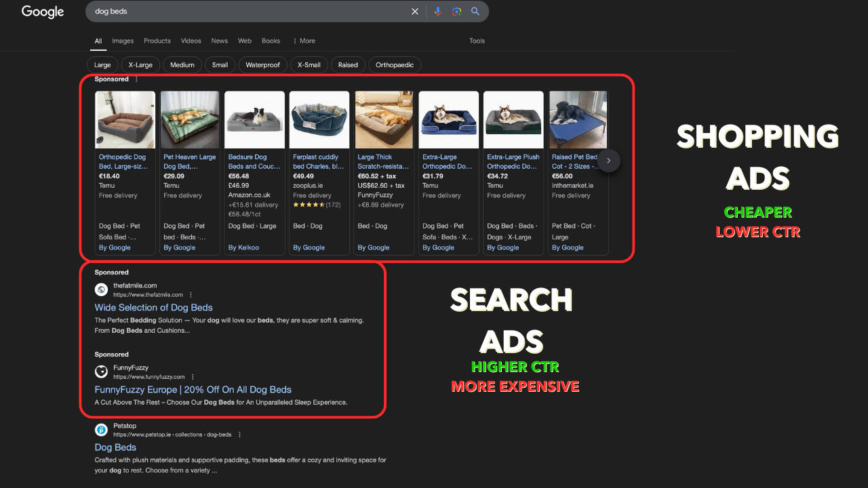Click the €56.48 price on Bedsure card
This screenshot has height=488, width=868.
click(239, 176)
